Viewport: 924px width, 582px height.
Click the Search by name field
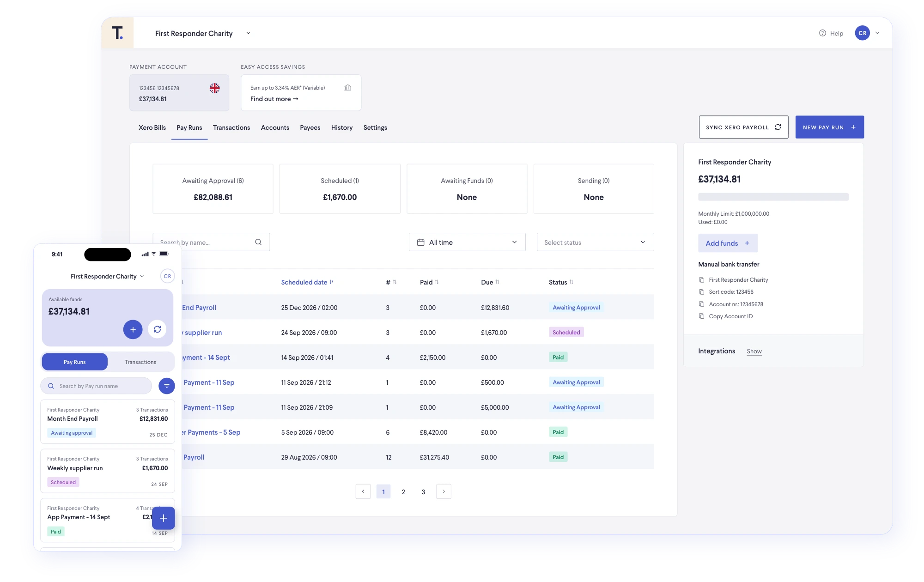(211, 242)
